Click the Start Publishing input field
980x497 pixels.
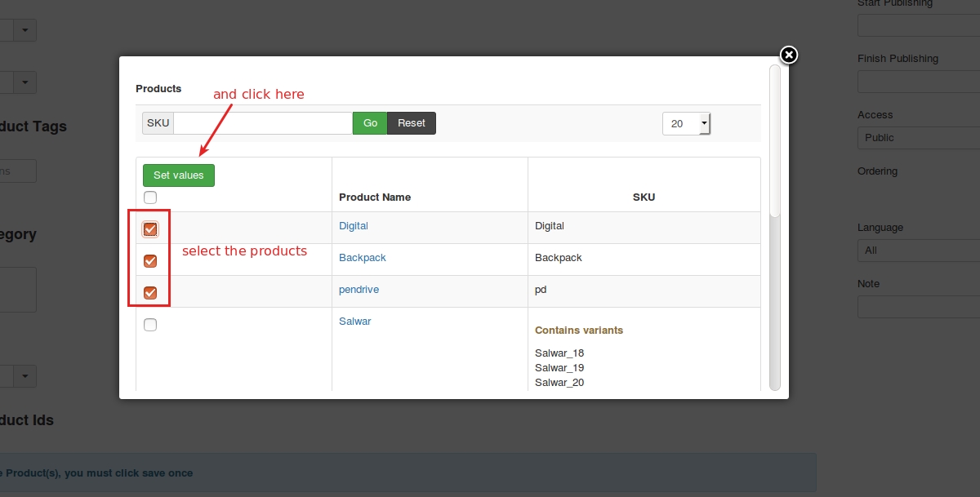[919, 25]
